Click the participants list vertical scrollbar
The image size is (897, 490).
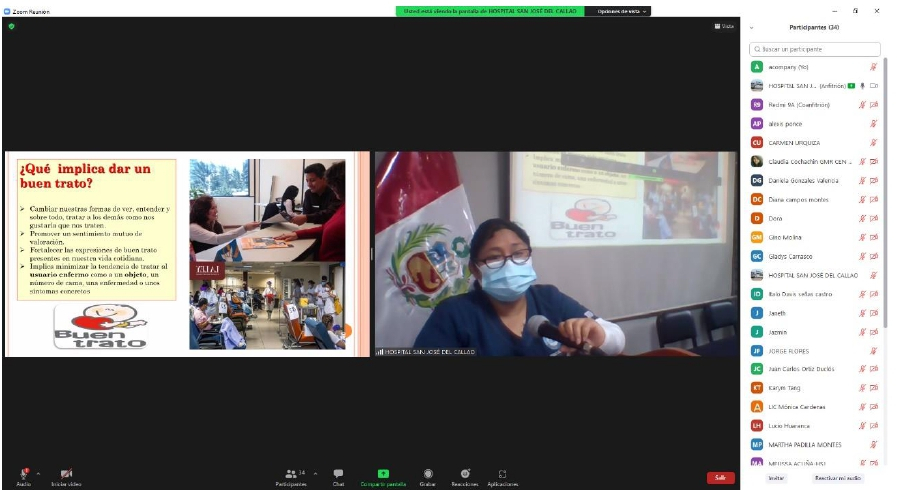click(x=885, y=192)
